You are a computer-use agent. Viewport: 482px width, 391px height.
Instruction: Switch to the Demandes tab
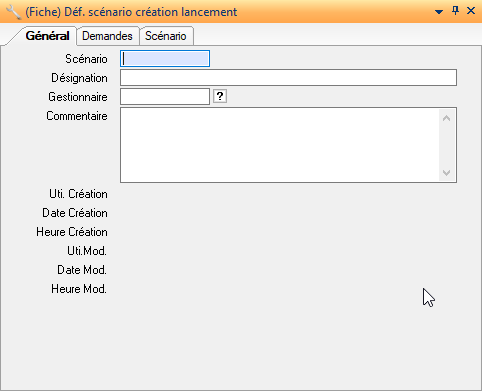pos(107,36)
